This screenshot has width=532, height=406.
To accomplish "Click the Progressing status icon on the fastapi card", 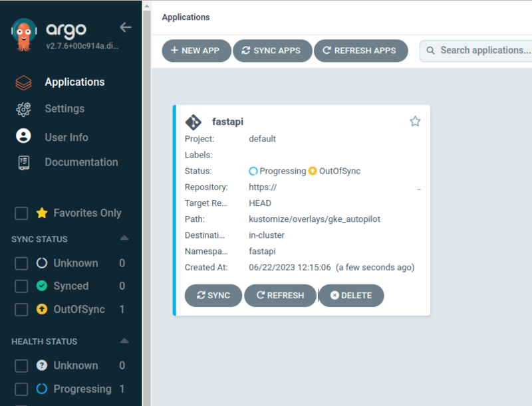I will (253, 171).
